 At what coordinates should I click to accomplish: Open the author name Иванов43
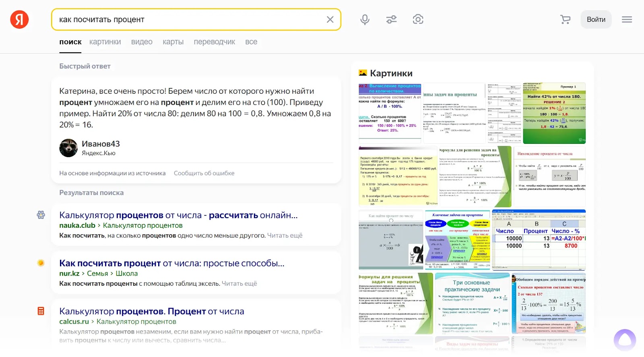pos(101,144)
